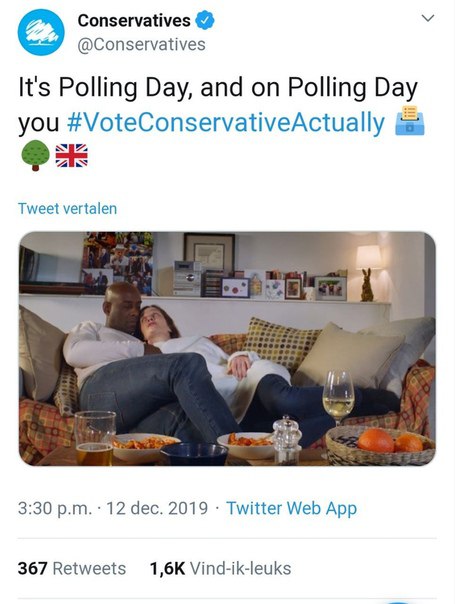
Task: Click the tweet text about Polling Day
Action: pos(218,106)
